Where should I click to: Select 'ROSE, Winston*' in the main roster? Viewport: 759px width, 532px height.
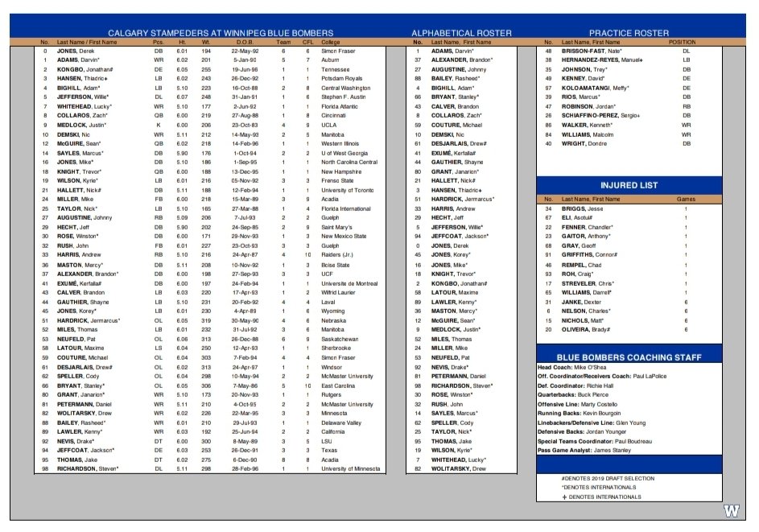coord(78,237)
